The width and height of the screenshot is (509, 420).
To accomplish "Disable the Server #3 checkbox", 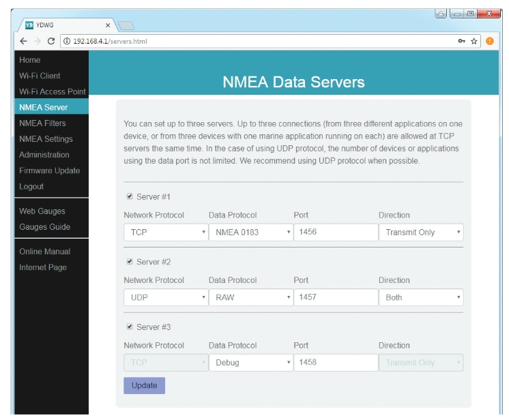I will 129,327.
